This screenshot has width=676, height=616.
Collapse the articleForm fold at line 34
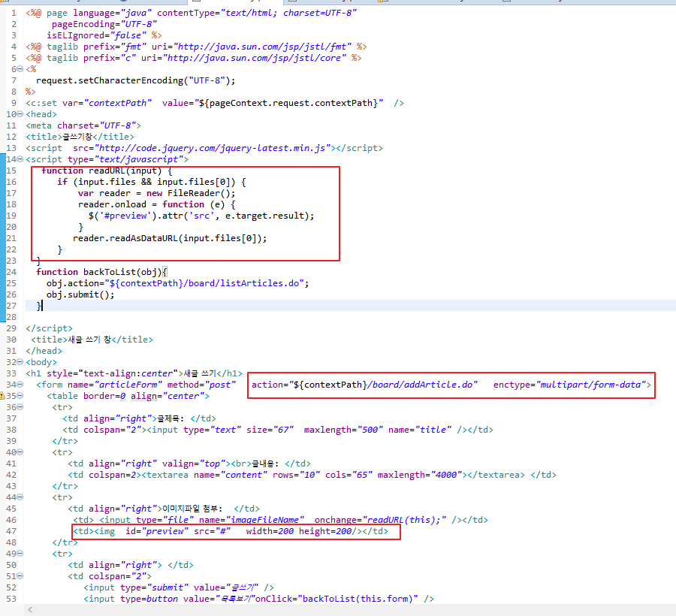(x=20, y=385)
